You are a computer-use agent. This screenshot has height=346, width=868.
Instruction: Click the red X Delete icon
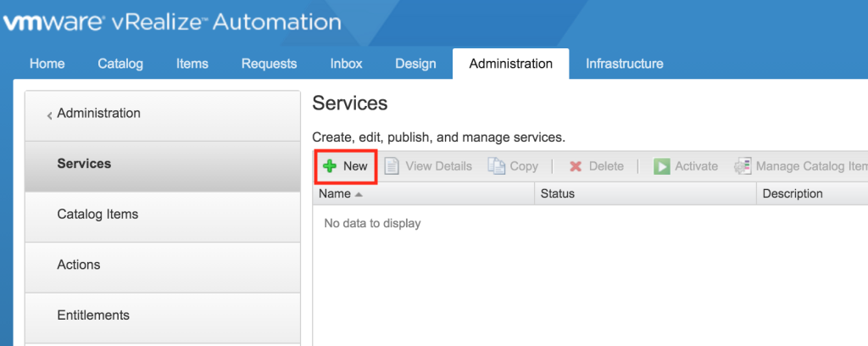(x=576, y=166)
